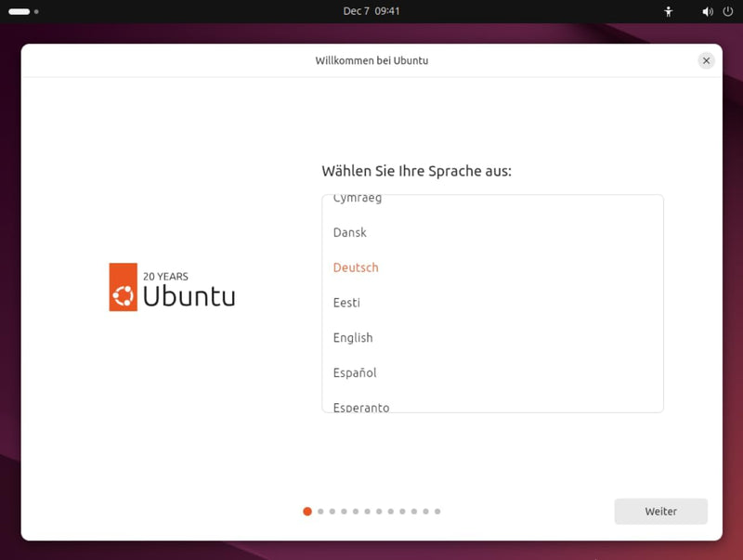The image size is (743, 560).
Task: Select the Dansk language entry
Action: coord(350,232)
